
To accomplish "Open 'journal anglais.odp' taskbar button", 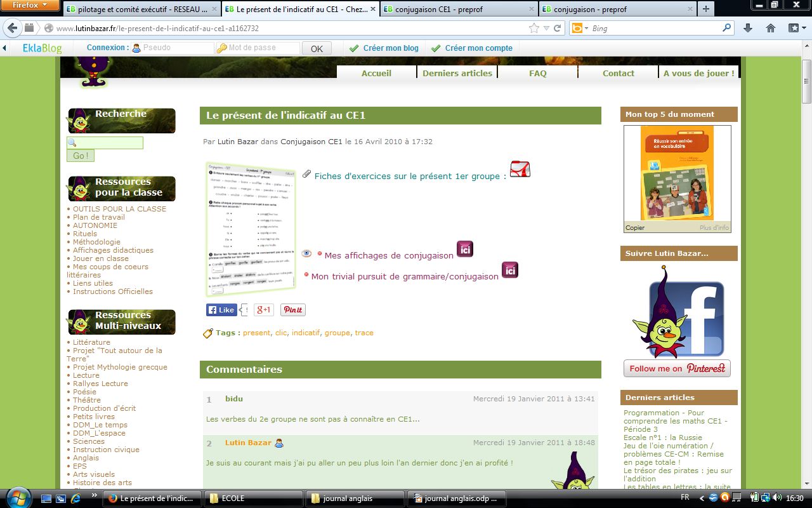I will click(457, 498).
